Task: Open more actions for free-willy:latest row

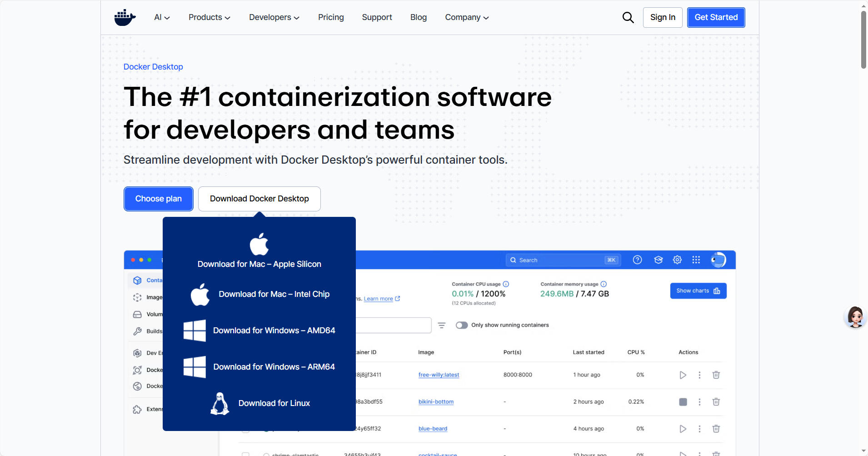Action: click(699, 375)
